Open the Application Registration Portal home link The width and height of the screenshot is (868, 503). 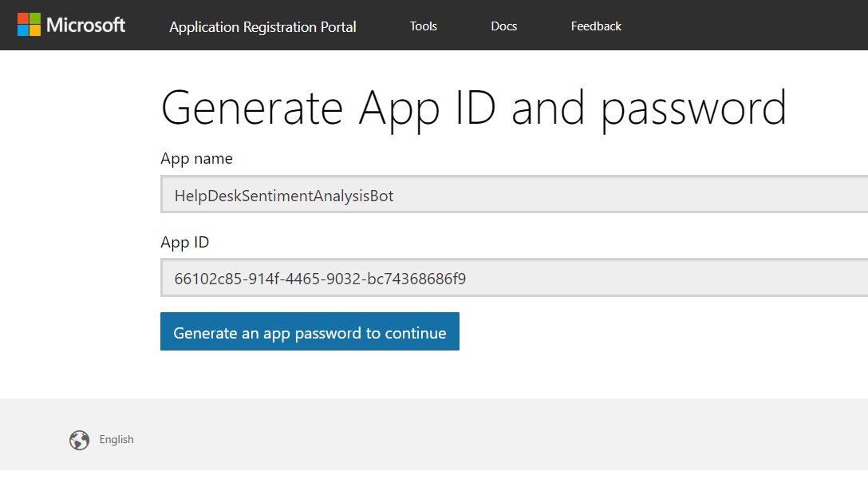[x=262, y=26]
